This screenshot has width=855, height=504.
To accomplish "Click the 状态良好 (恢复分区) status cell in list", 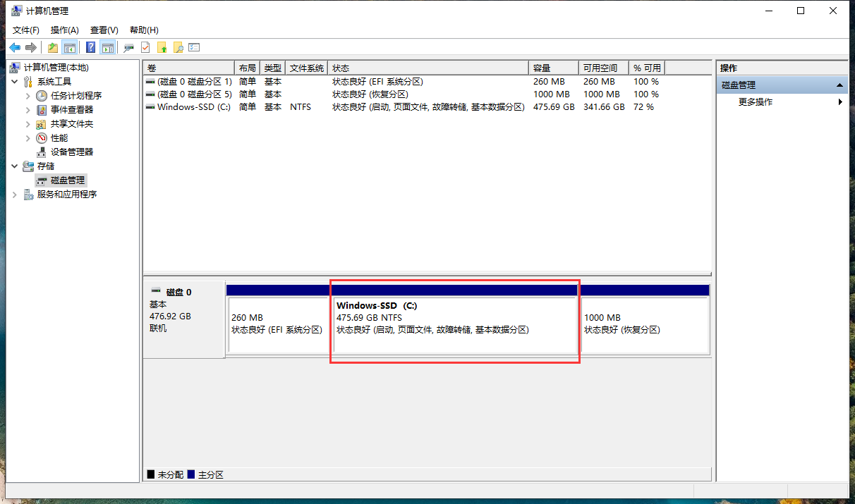I will (x=370, y=94).
